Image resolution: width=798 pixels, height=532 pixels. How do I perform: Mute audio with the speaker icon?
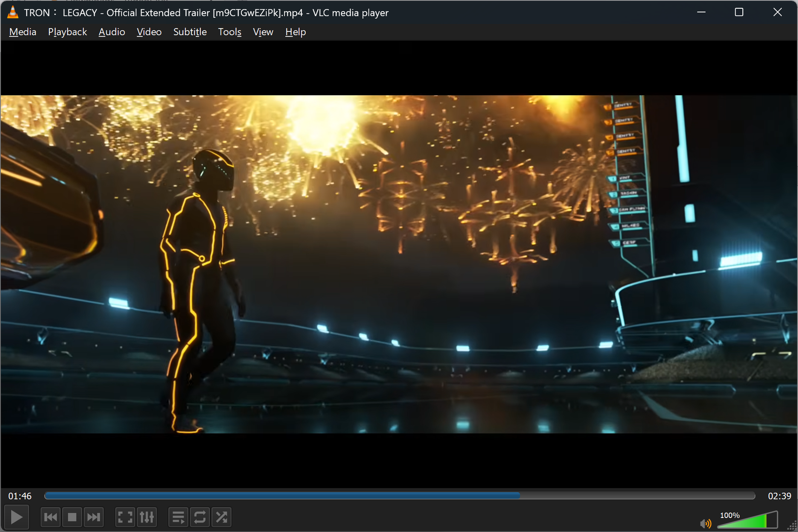coord(705,523)
